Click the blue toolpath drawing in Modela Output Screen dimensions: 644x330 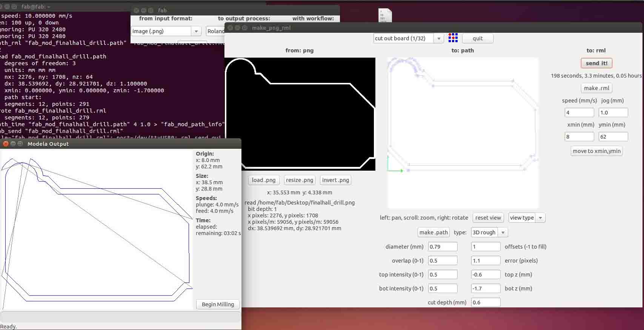(x=97, y=230)
